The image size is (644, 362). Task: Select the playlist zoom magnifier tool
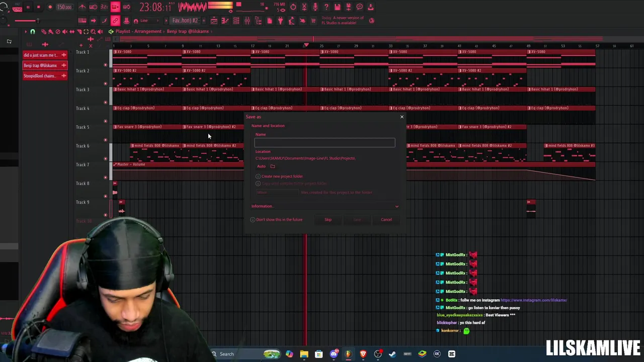click(x=93, y=31)
